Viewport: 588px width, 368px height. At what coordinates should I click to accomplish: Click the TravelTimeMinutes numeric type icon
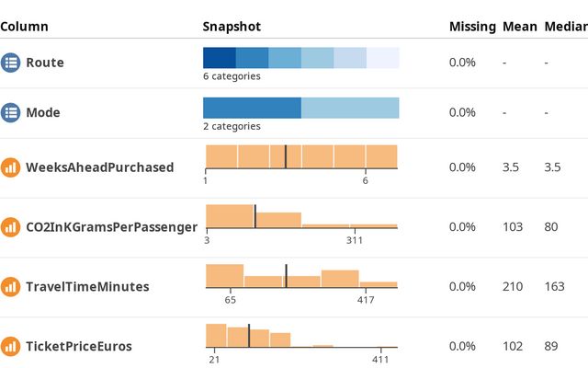click(x=10, y=286)
